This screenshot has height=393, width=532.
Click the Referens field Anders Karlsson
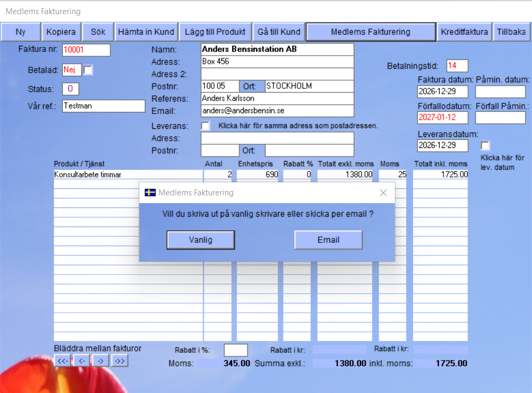pyautogui.click(x=277, y=98)
